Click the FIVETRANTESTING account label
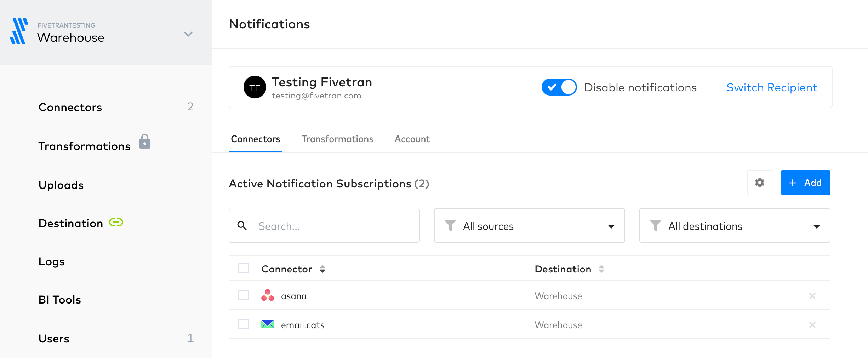The height and width of the screenshot is (358, 868). coord(66,25)
